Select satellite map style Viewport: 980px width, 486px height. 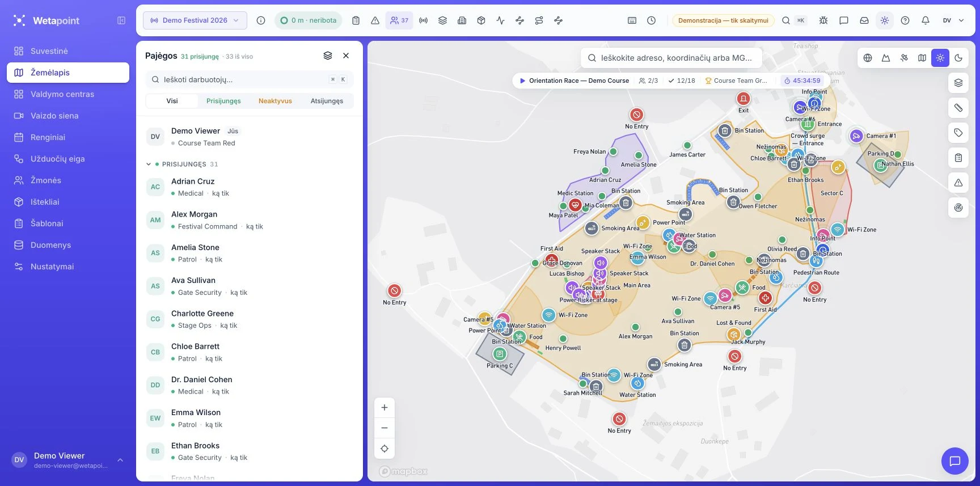[904, 58]
